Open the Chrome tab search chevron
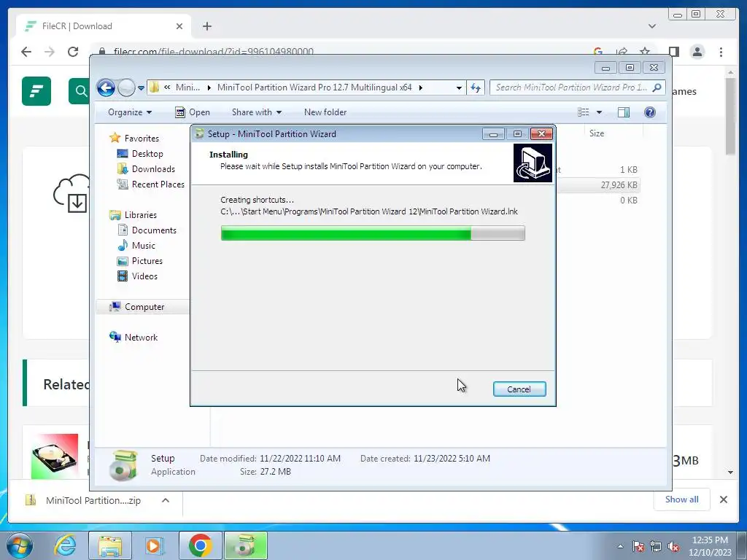The height and width of the screenshot is (560, 747). point(651,26)
